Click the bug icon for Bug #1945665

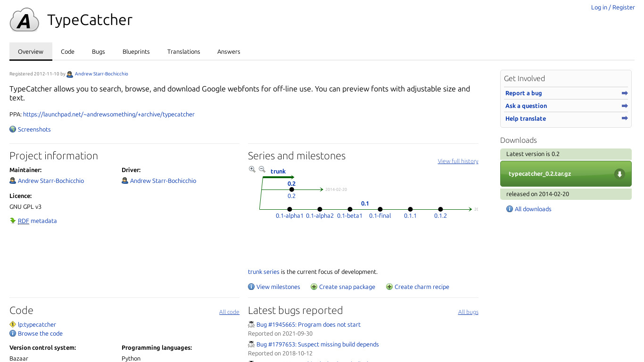251,324
